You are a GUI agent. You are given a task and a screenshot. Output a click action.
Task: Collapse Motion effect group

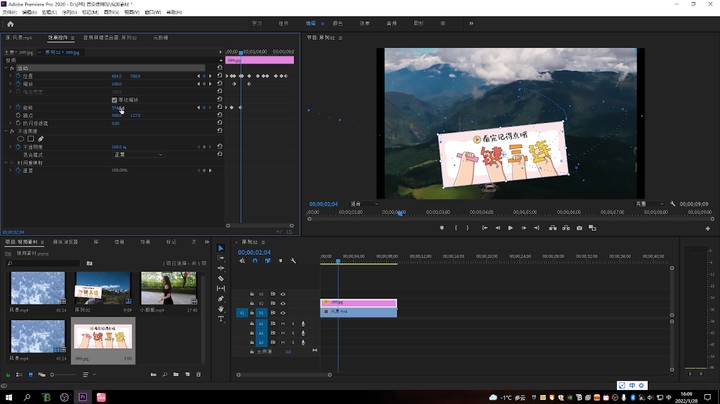[6, 68]
